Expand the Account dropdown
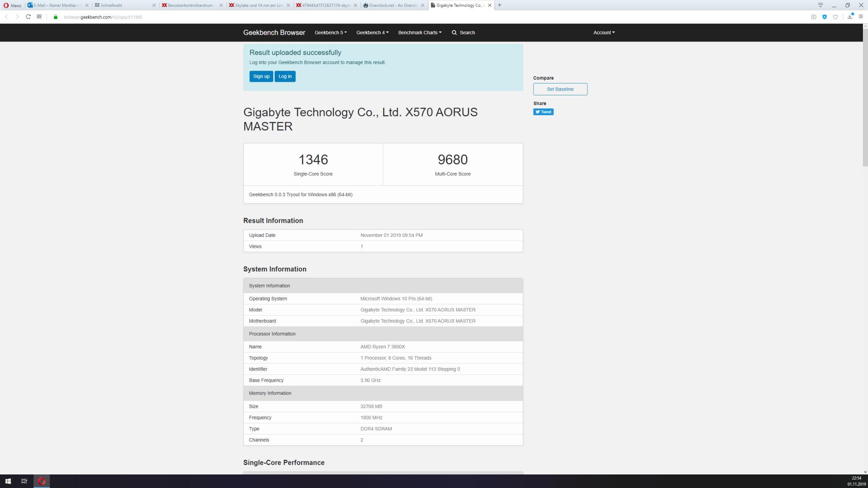868x488 pixels. pyautogui.click(x=604, y=33)
